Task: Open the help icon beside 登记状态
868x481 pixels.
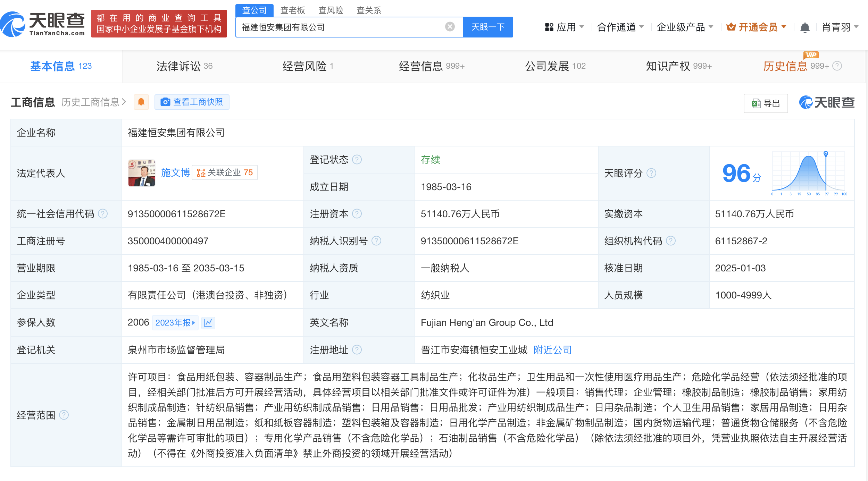Action: 357,160
